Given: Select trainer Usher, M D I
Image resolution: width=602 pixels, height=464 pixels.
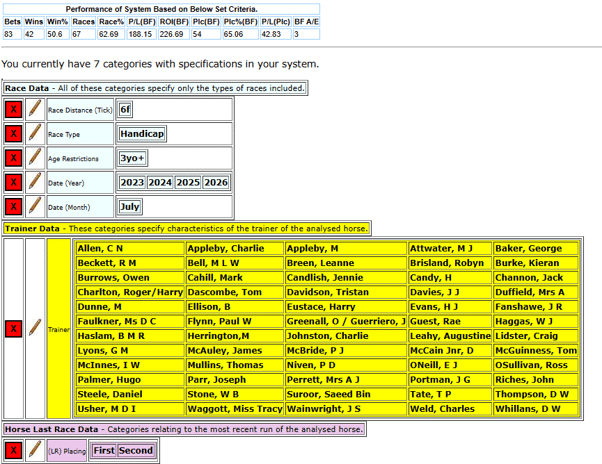Looking at the screenshot, I should coord(130,409).
